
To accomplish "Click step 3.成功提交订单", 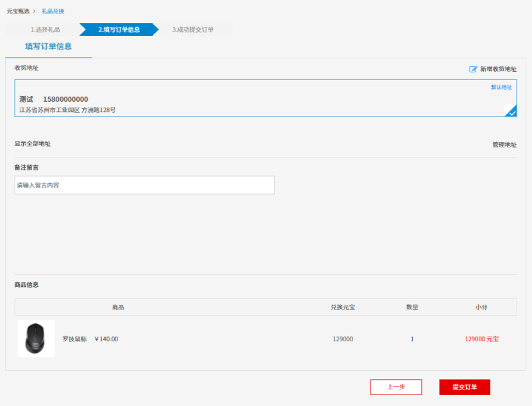I will [x=193, y=29].
